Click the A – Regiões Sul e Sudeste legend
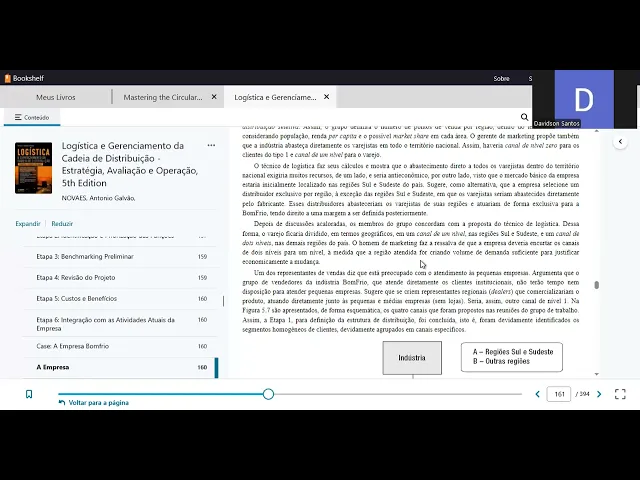Image resolution: width=640 pixels, height=480 pixels. (513, 352)
